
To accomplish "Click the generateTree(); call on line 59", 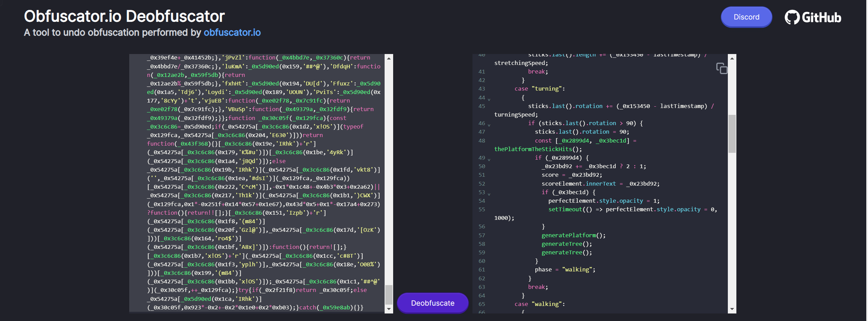I will click(567, 252).
